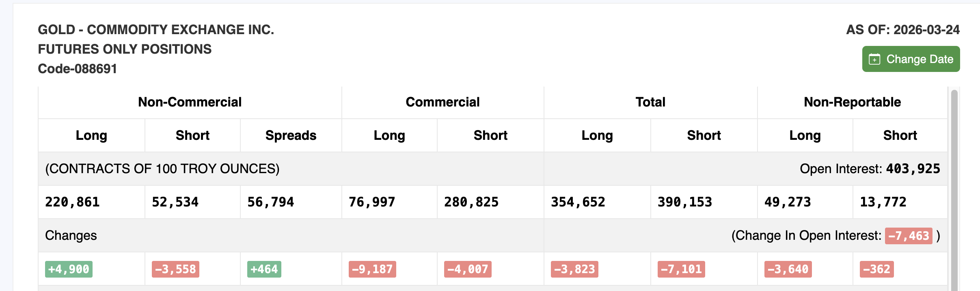Click the Changes row label
980x291 pixels.
coord(71,235)
